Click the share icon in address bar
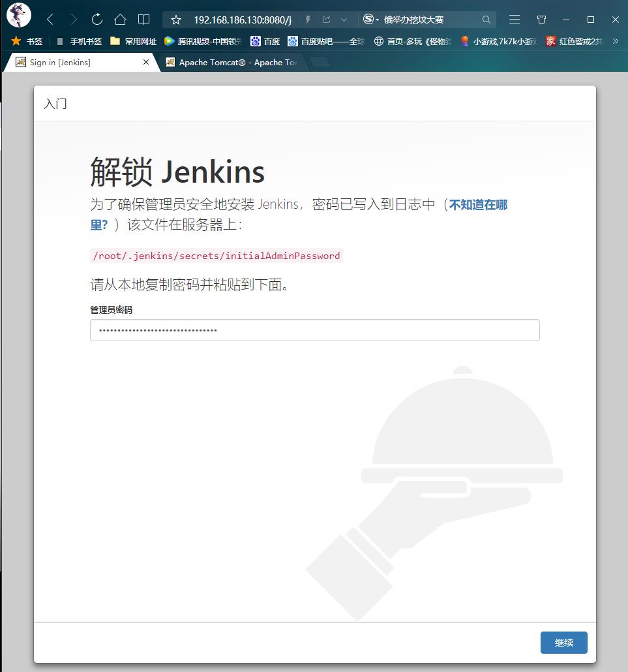 327,20
